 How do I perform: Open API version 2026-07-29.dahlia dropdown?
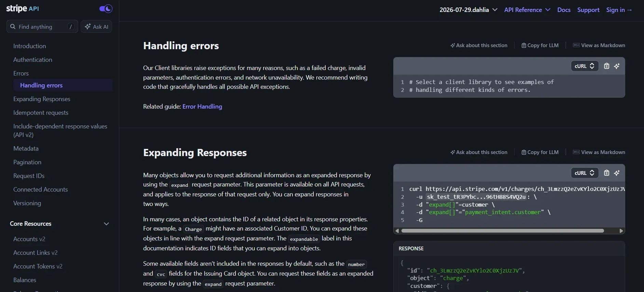[468, 10]
